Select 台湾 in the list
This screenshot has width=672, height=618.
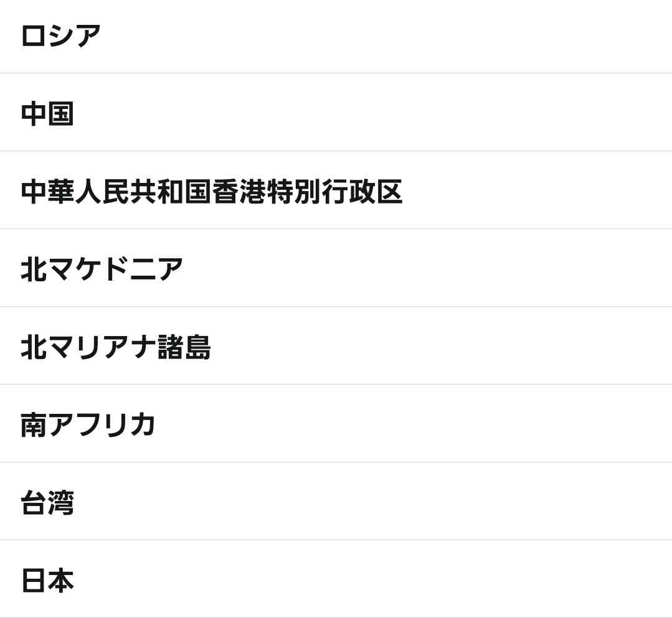[x=336, y=502]
